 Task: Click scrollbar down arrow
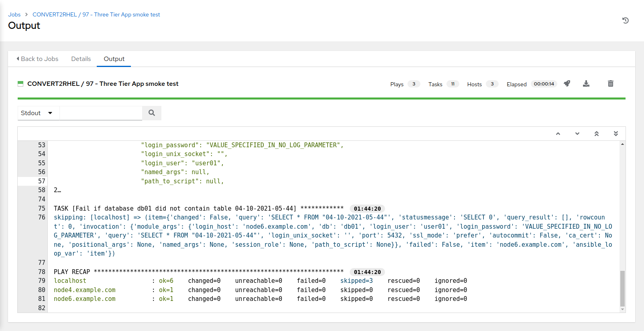coord(622,309)
